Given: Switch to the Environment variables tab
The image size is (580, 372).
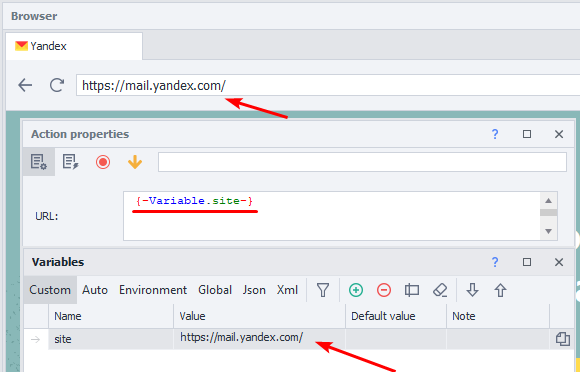Looking at the screenshot, I should pos(153,290).
